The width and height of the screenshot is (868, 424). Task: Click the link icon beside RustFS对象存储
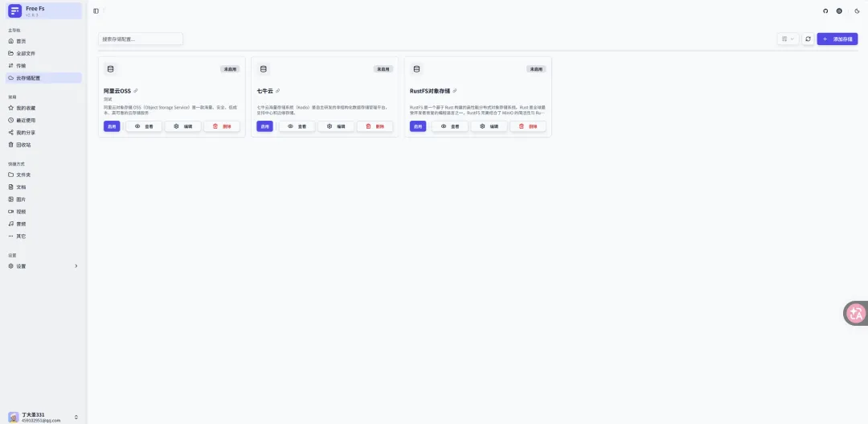pyautogui.click(x=454, y=91)
